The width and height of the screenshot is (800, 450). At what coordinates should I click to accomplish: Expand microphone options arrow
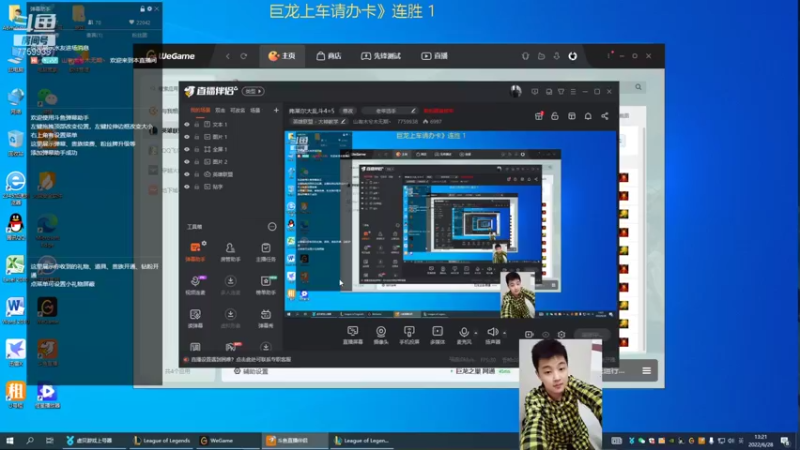coord(476,333)
